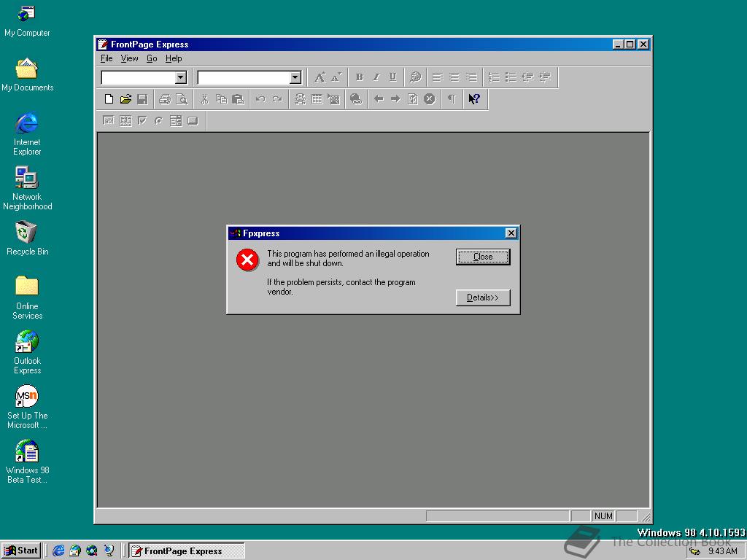
Task: Expand the Change Style dropdown arrow
Action: [x=181, y=77]
